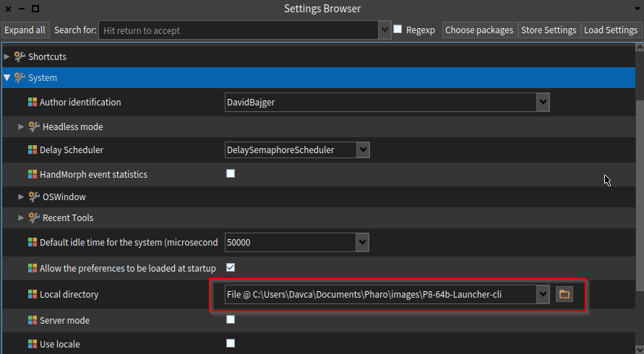Open the Choose packages button
This screenshot has width=644, height=354.
[478, 30]
